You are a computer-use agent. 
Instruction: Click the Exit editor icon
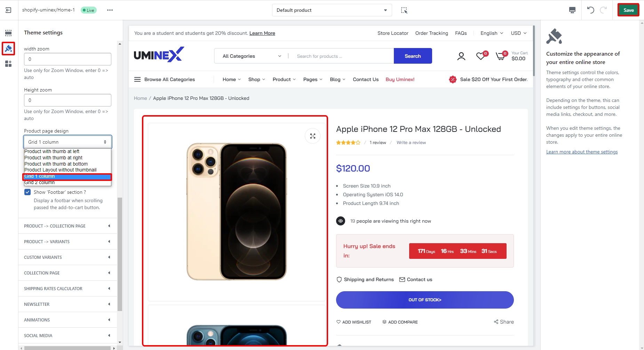coord(8,10)
